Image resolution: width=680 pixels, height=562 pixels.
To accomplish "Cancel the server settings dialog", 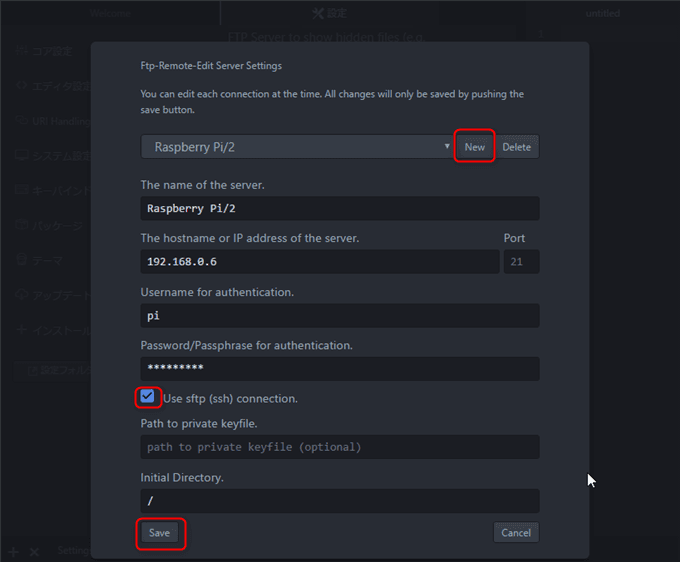I will pyautogui.click(x=516, y=533).
